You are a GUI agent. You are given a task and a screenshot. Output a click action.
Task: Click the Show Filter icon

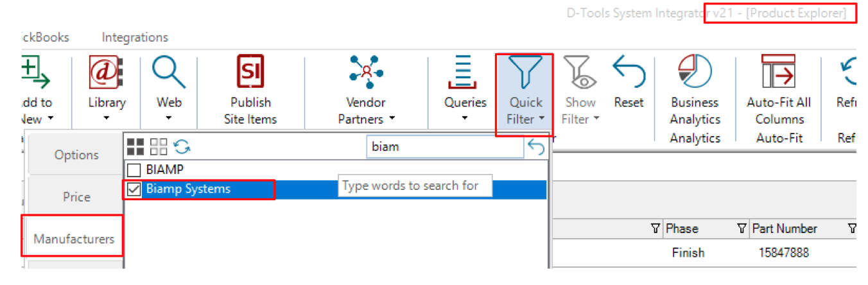click(x=580, y=73)
